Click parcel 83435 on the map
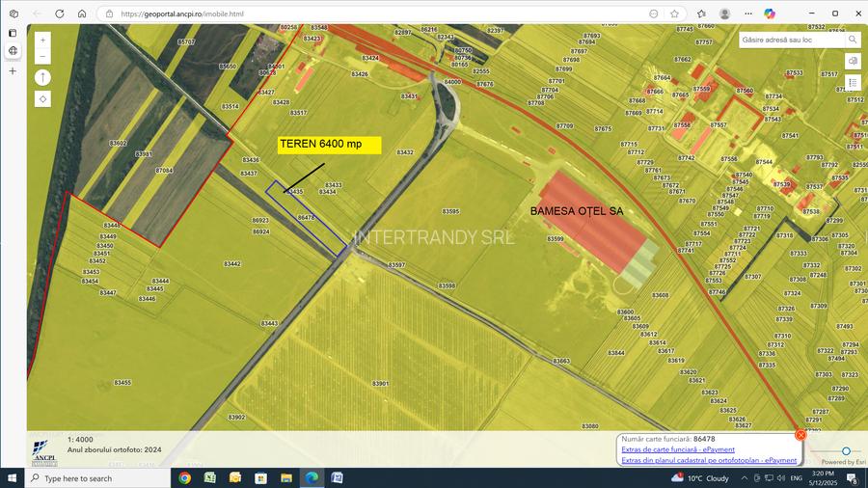The width and height of the screenshot is (868, 488). click(294, 192)
